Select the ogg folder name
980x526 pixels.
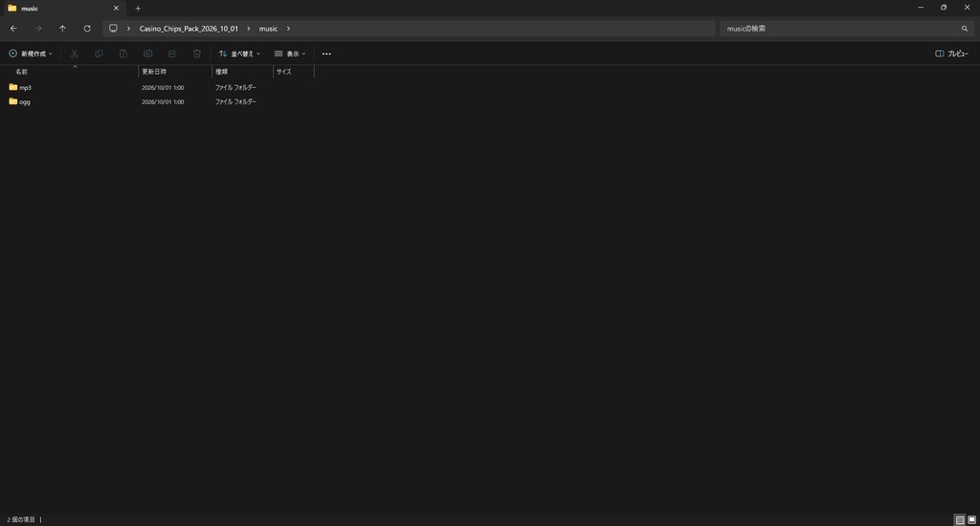click(24, 101)
